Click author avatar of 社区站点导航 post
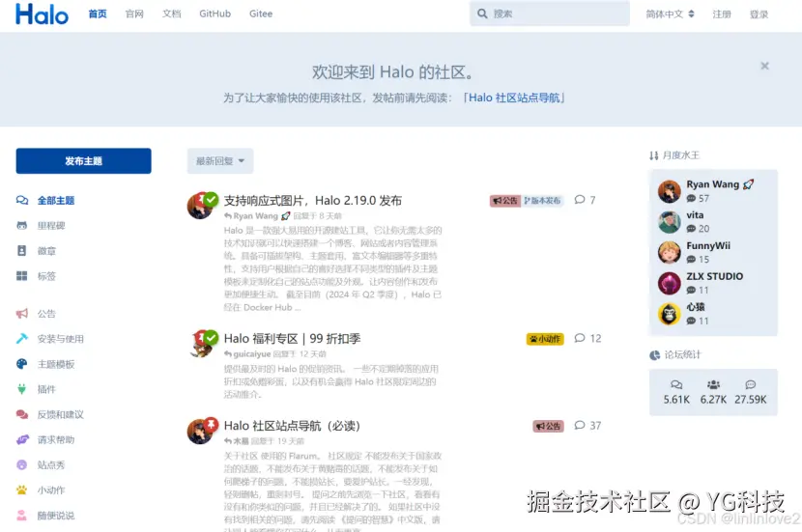Viewport: 802px width, 532px height. pyautogui.click(x=199, y=432)
